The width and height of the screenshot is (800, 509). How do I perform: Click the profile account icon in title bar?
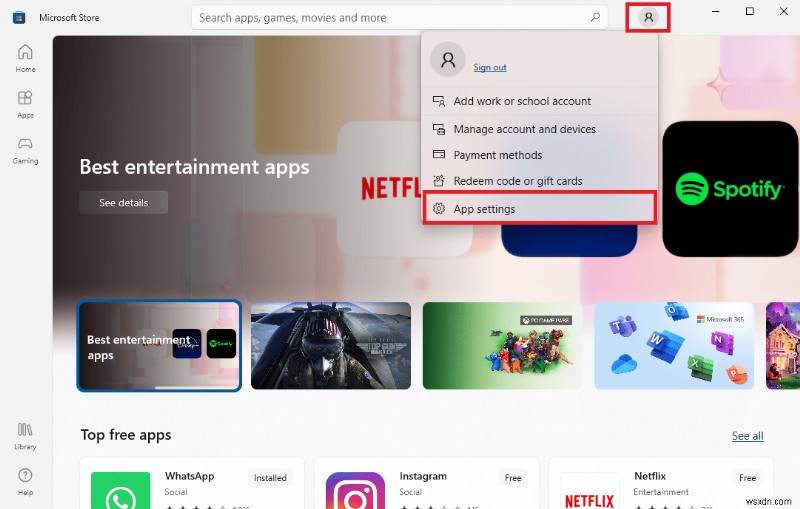click(x=648, y=17)
